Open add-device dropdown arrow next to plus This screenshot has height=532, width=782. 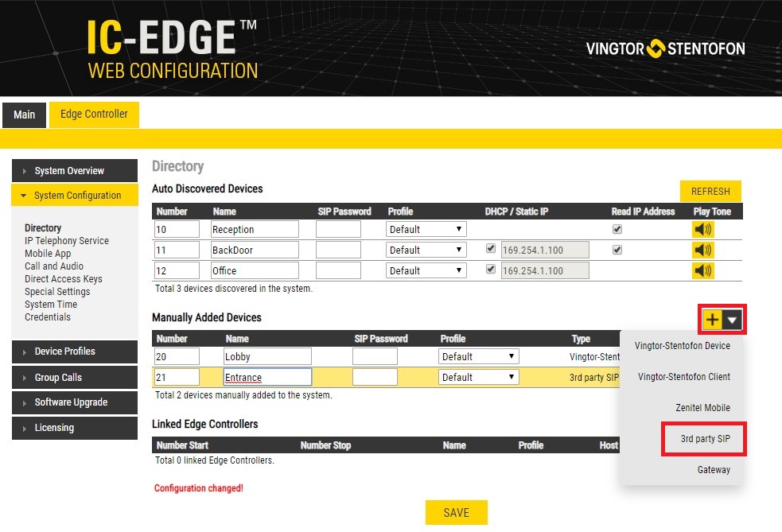[732, 320]
